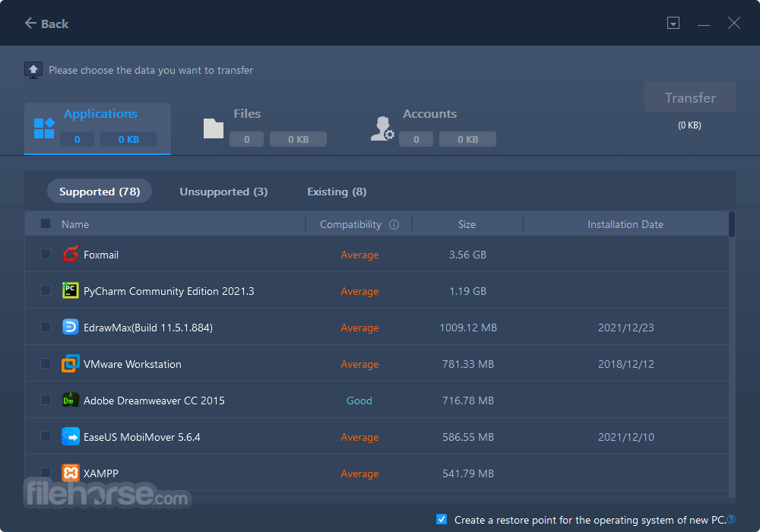760x532 pixels.
Task: Click the Good compatibility value for Dreamweaver
Action: tap(359, 401)
